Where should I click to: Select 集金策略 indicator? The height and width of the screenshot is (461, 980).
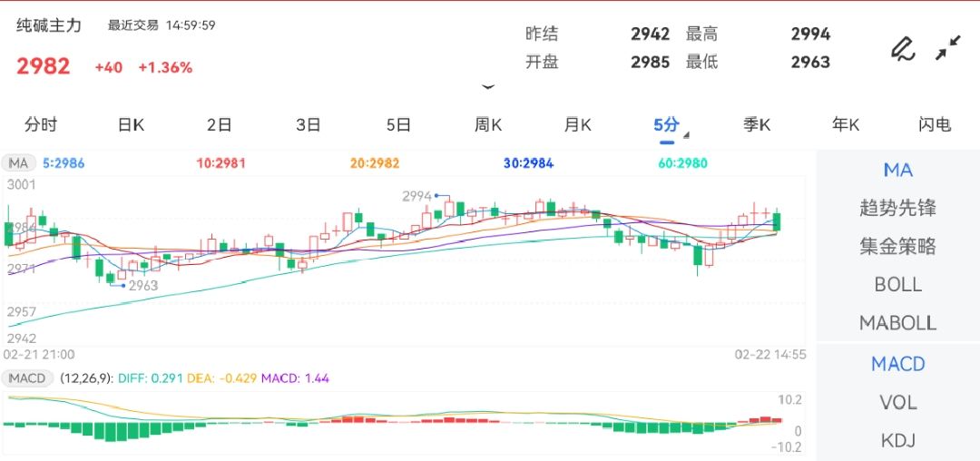click(898, 246)
